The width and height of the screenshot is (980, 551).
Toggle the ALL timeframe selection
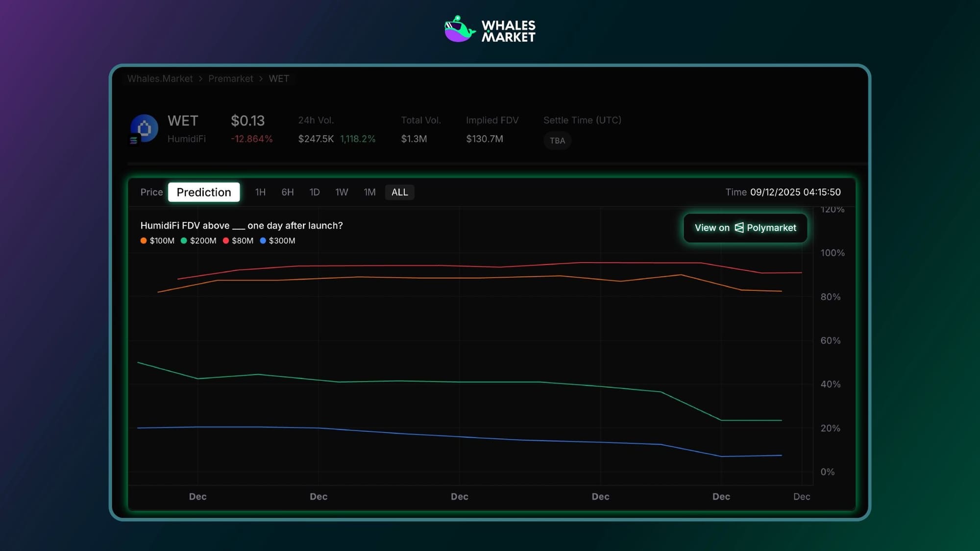(x=399, y=192)
